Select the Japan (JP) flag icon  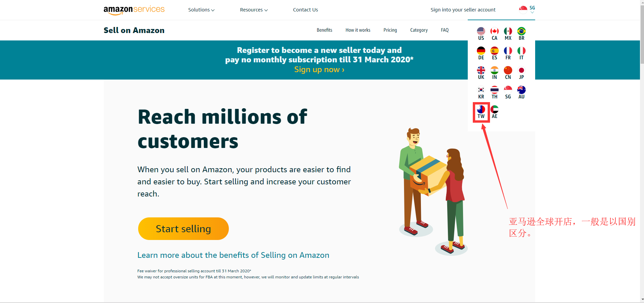(x=521, y=70)
